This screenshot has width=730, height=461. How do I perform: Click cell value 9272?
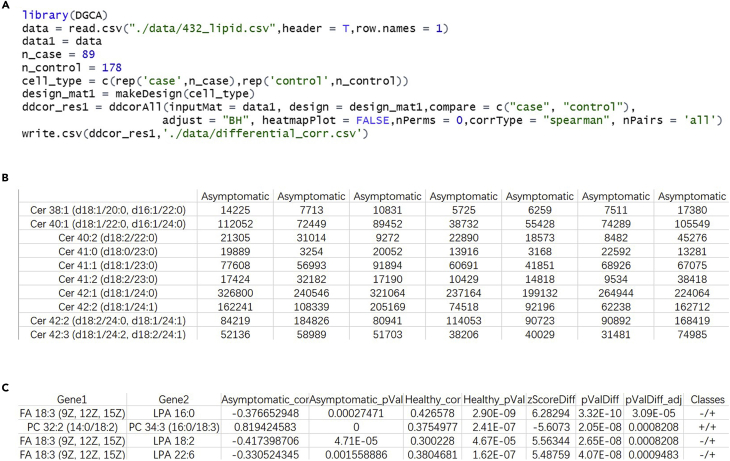387,238
